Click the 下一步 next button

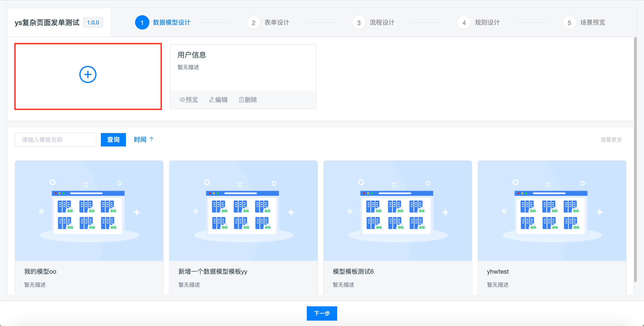(322, 313)
